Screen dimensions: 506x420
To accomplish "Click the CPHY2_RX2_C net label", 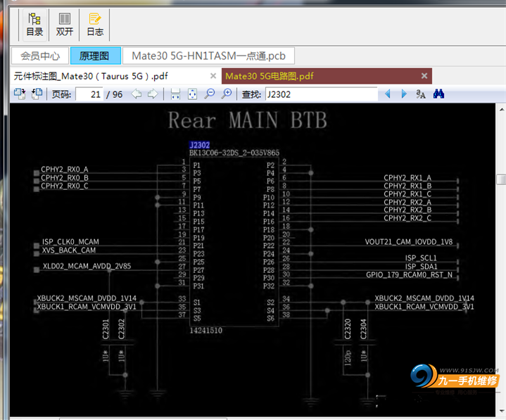I will (x=407, y=218).
